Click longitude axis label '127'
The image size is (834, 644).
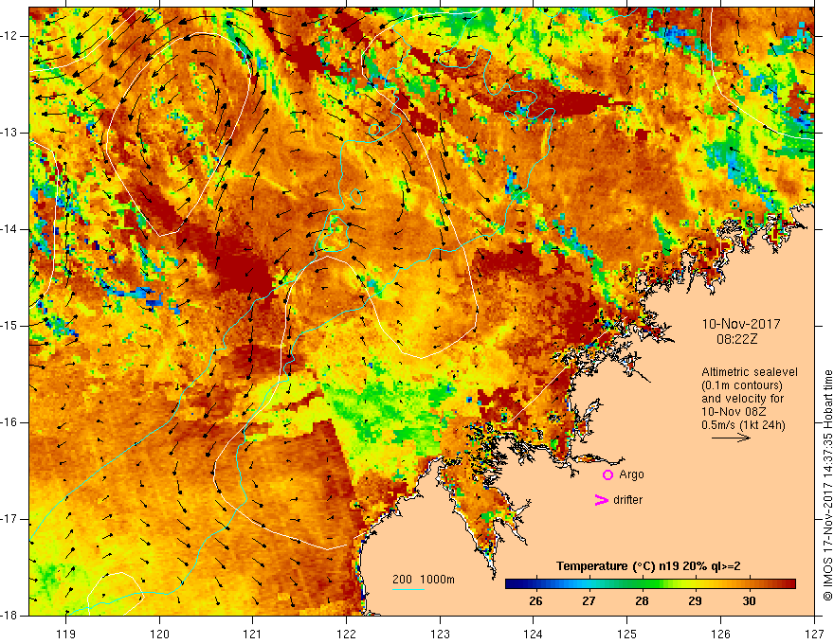coord(814,634)
